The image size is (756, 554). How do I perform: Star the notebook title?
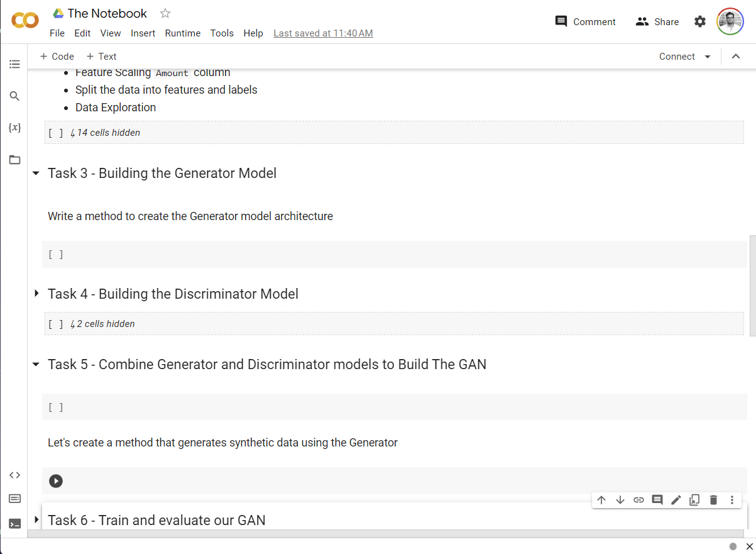click(x=165, y=13)
